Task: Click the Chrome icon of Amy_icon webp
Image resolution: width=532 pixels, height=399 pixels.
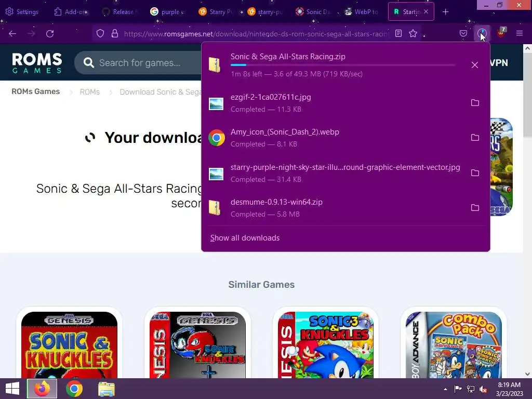Action: click(x=217, y=138)
